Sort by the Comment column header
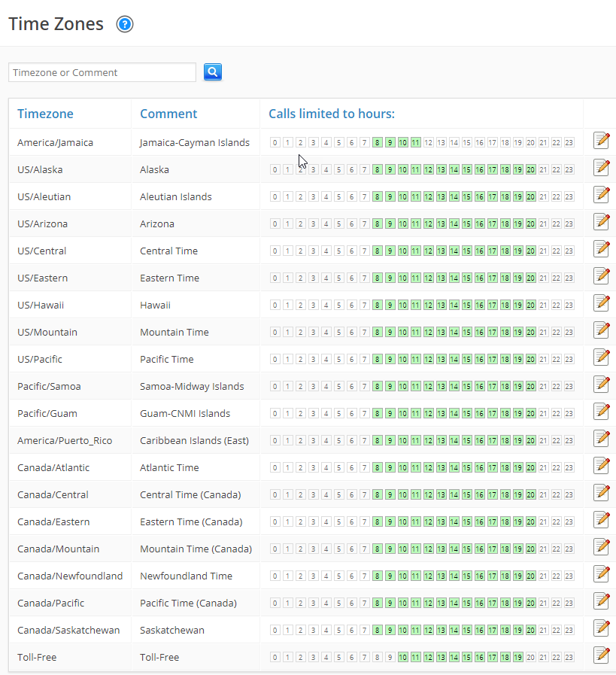Image resolution: width=616 pixels, height=675 pixels. pos(168,114)
